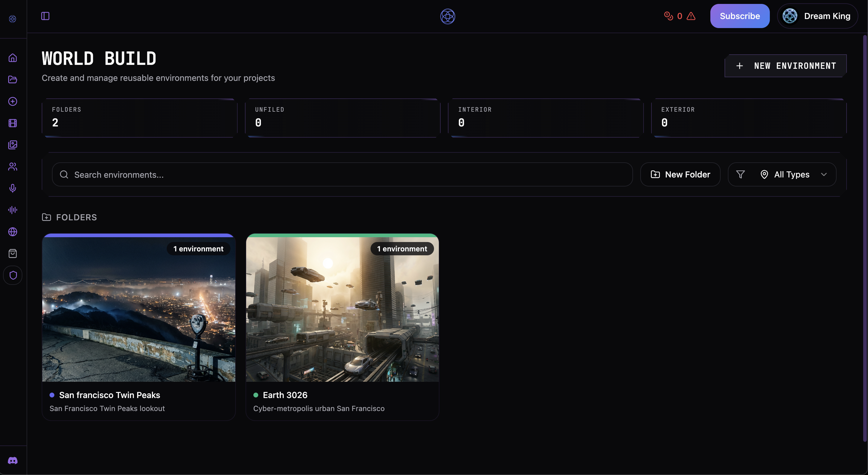Open the audio waveform sidebar icon
868x475 pixels.
[x=13, y=210]
